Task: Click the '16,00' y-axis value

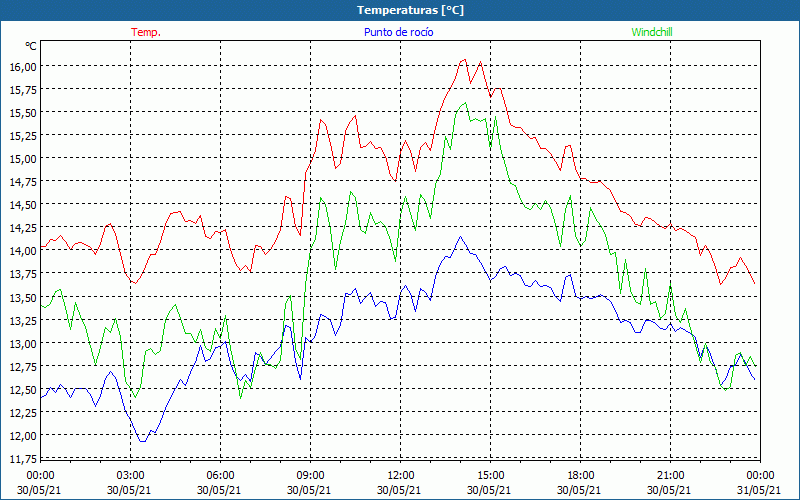Action: (x=23, y=66)
